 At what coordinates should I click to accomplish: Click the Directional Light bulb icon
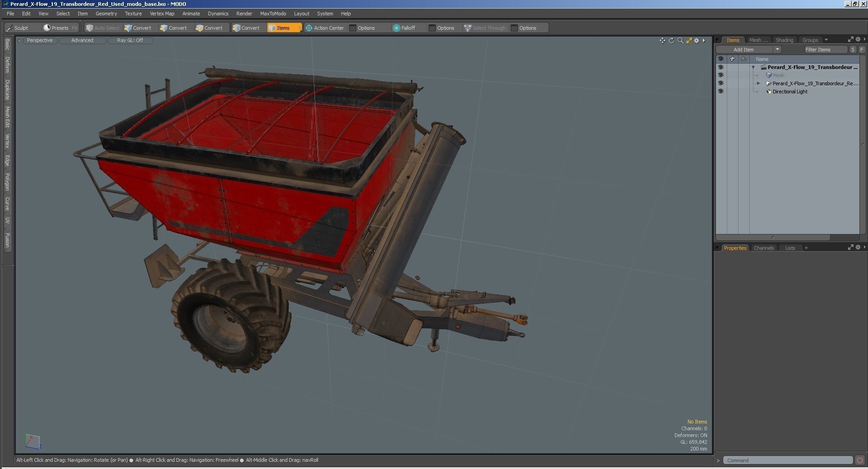(x=769, y=92)
